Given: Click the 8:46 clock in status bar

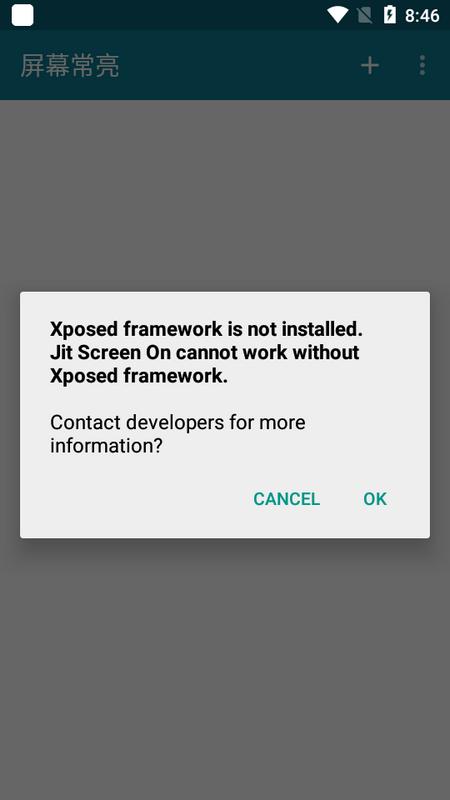Looking at the screenshot, I should point(422,15).
